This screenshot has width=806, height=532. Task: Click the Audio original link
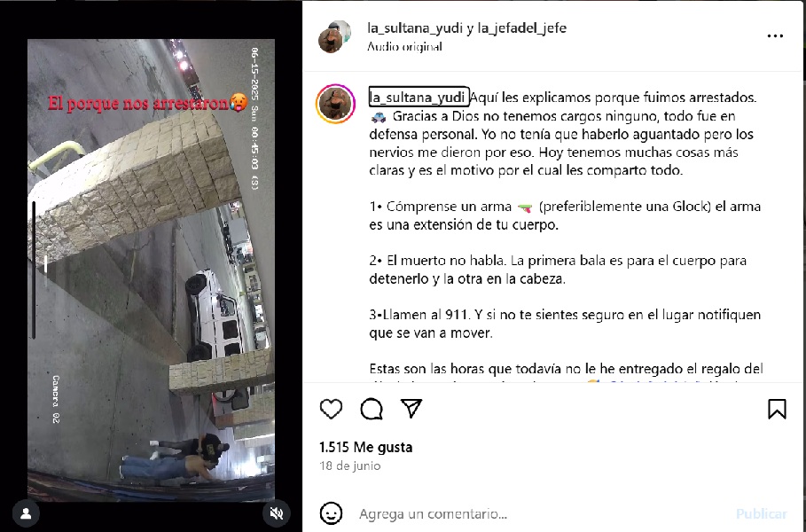point(404,46)
